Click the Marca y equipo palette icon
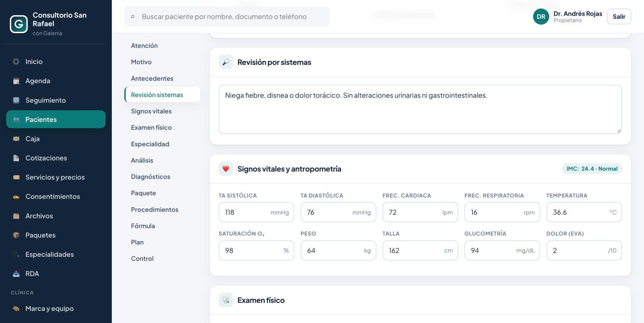 coord(16,309)
